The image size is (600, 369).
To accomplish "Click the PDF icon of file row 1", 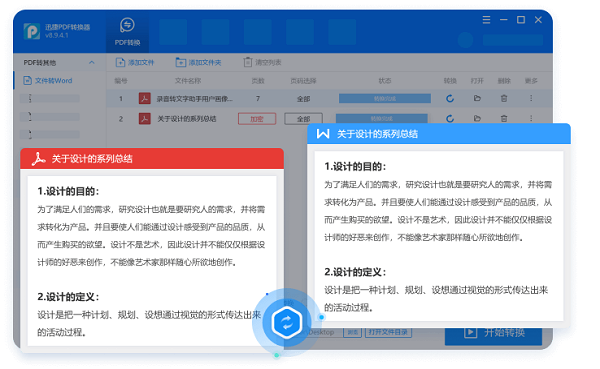I will coord(144,98).
